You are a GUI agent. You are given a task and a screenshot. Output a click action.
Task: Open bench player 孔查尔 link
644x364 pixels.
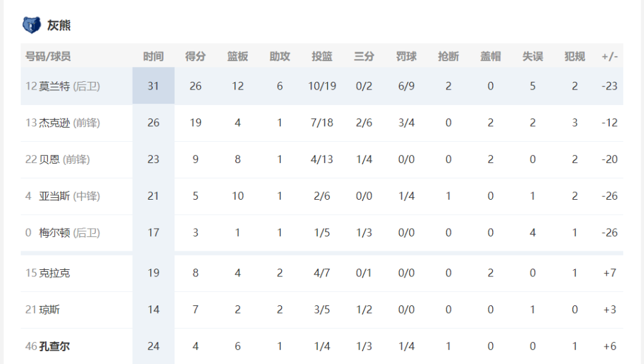54,346
